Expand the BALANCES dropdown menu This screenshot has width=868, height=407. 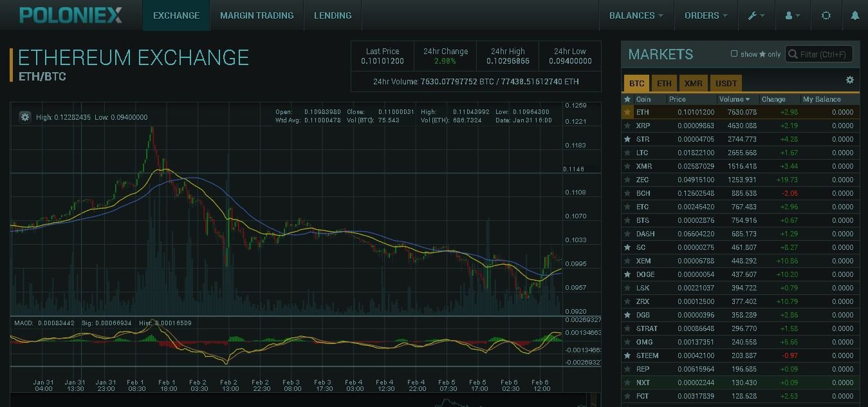pos(636,15)
